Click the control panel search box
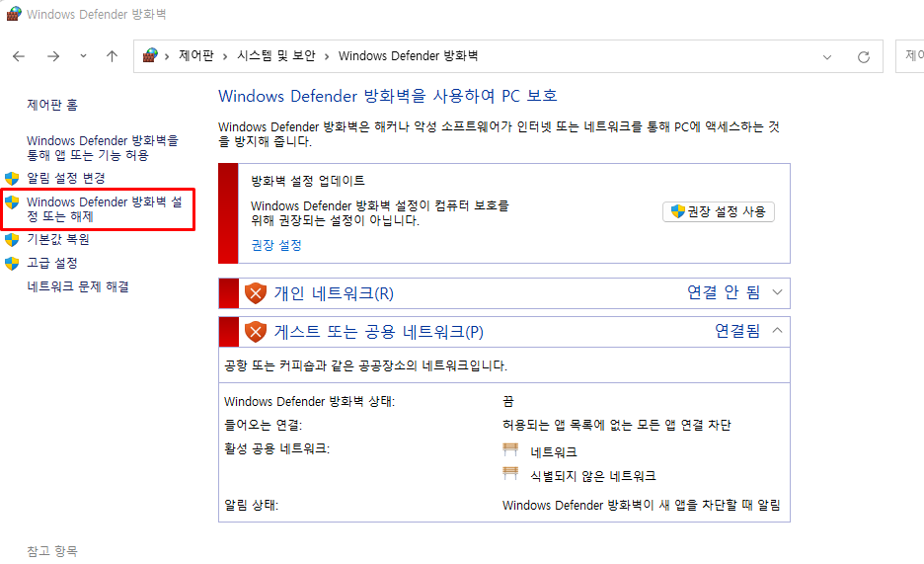This screenshot has height=564, width=924. click(x=910, y=56)
